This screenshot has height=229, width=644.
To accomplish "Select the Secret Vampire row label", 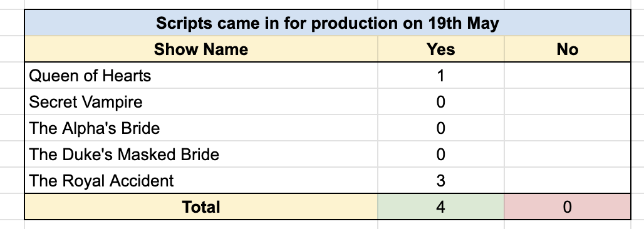I will 201,102.
